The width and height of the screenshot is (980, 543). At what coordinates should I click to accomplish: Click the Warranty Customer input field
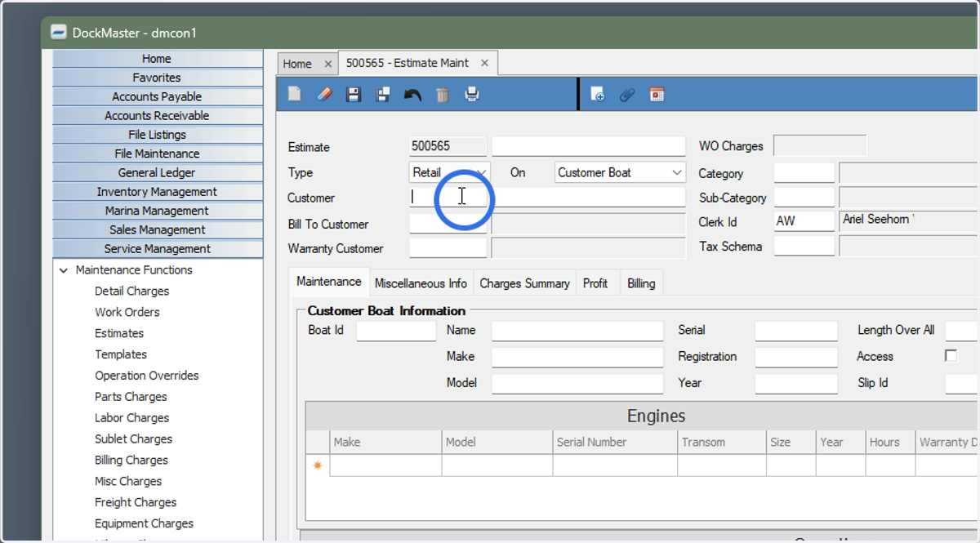click(448, 248)
